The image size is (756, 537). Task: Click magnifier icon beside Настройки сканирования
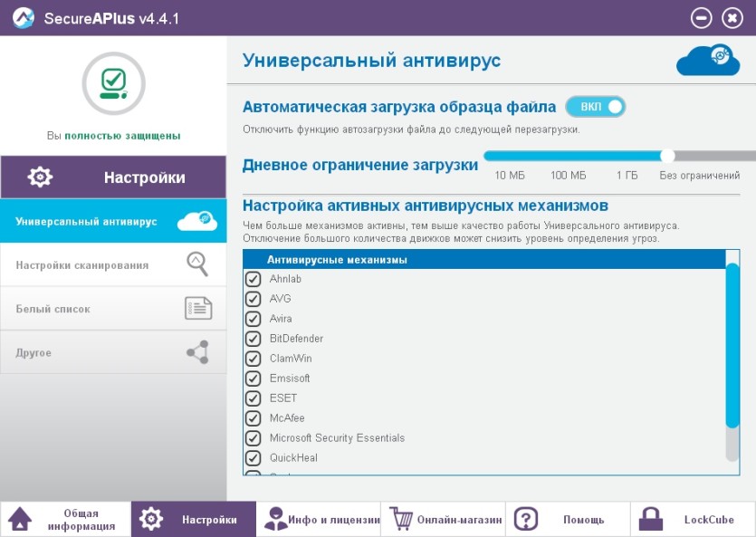(197, 264)
